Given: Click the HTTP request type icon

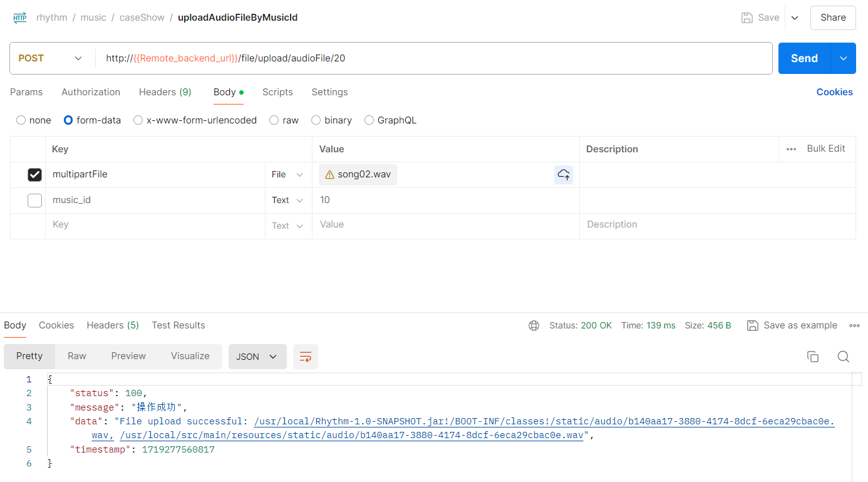Looking at the screenshot, I should 20,18.
